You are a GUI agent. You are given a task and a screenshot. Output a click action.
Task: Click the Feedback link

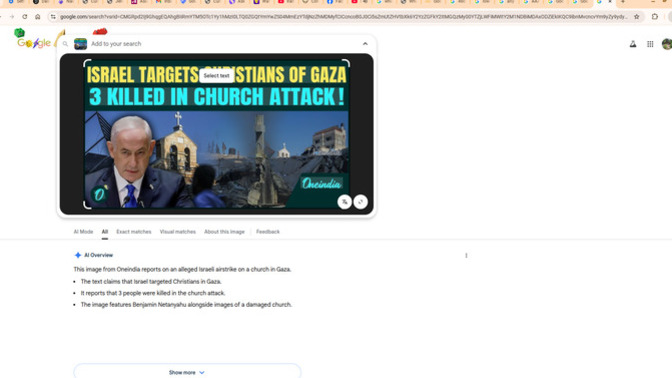268,231
